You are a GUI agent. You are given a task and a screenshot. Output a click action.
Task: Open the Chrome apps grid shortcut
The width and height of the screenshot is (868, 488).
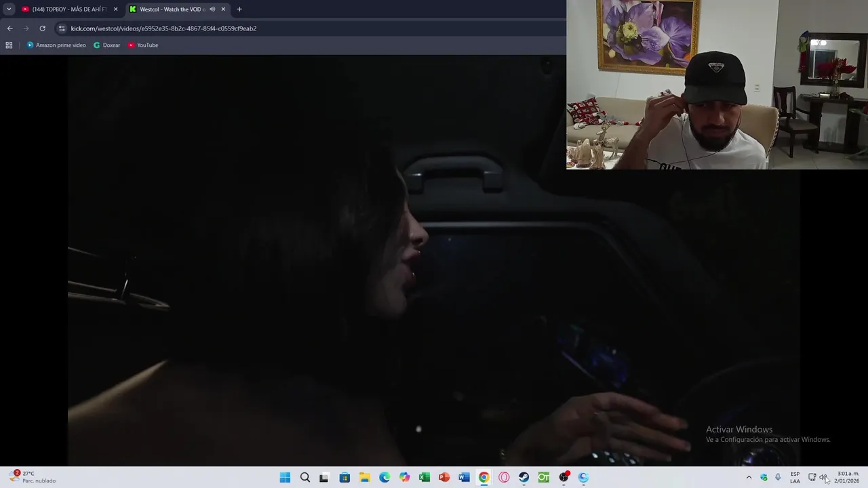(9, 45)
